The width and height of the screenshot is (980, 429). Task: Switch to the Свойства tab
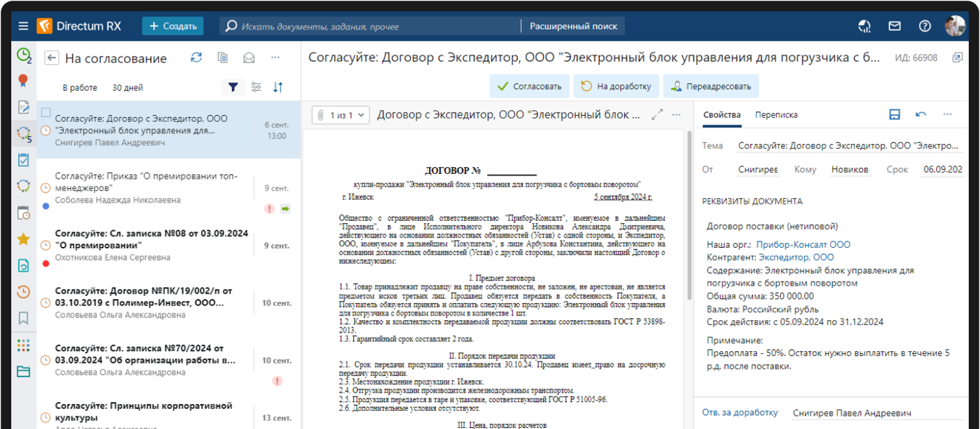tap(722, 115)
